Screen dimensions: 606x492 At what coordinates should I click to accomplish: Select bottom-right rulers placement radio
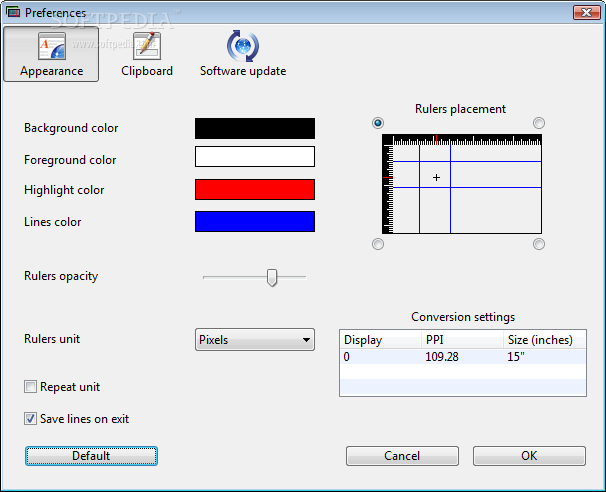click(539, 244)
